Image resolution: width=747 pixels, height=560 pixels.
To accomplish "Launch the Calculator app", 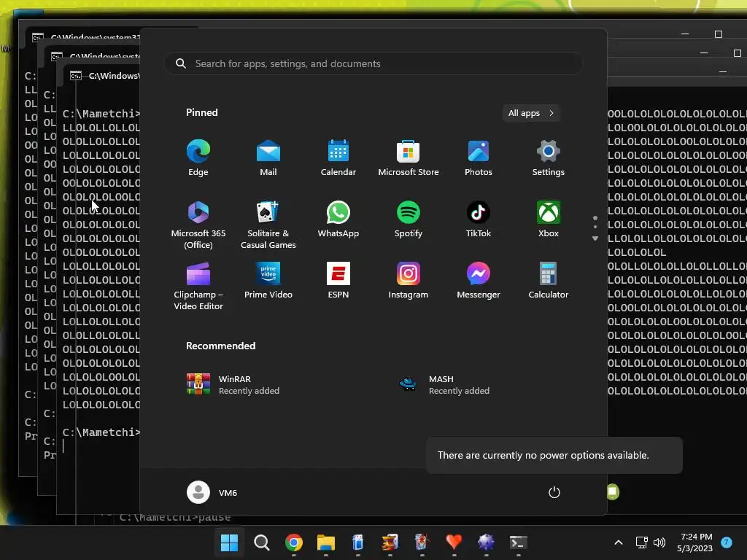I will (x=549, y=281).
